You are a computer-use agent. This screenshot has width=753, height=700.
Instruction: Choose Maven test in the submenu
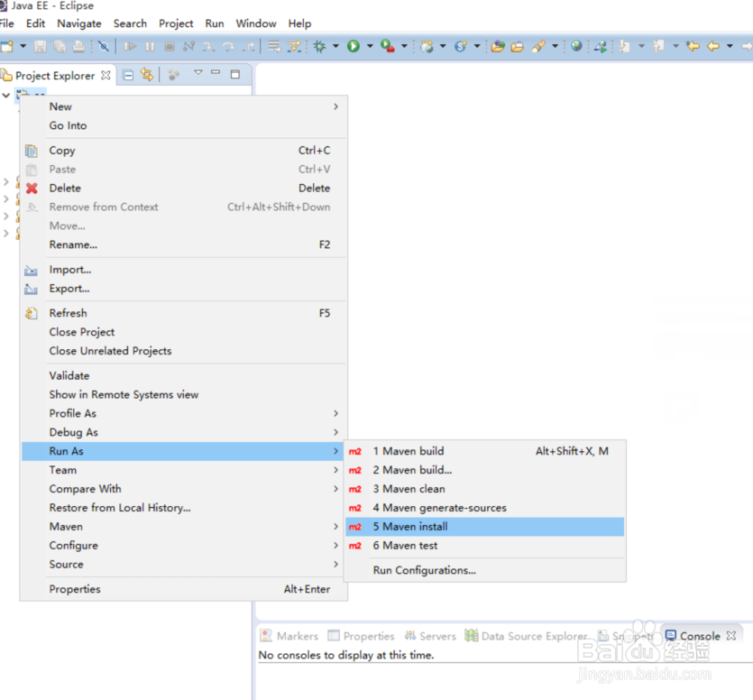click(485, 546)
